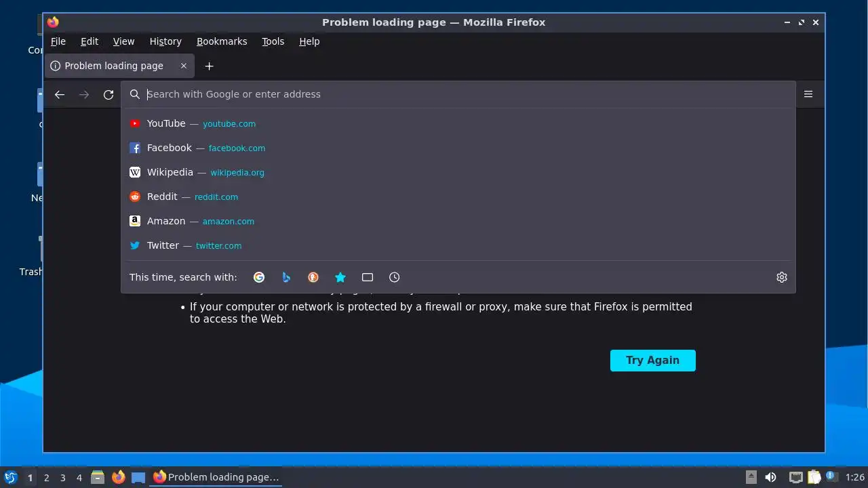Search open Tabs via tab icon
Screen dimensions: 868x488
click(368, 277)
